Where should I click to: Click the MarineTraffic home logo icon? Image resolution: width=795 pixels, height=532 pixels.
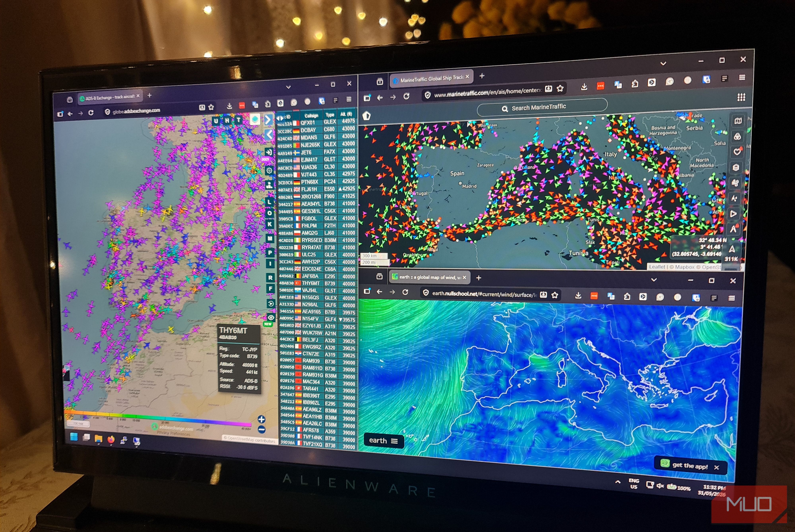(366, 116)
